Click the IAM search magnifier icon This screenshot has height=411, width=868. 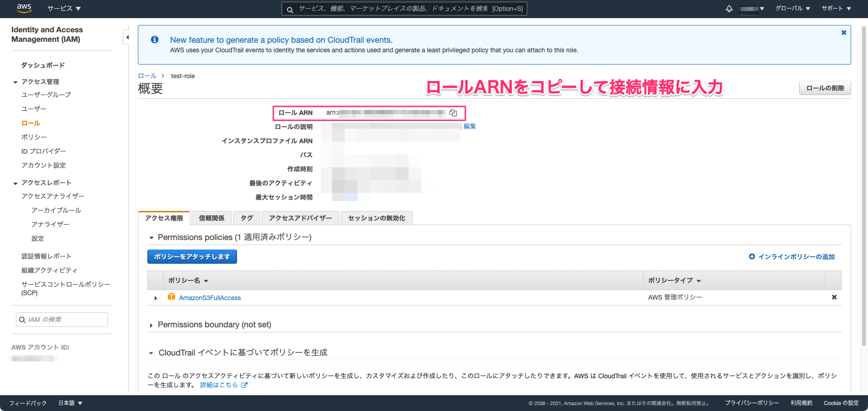tap(22, 320)
